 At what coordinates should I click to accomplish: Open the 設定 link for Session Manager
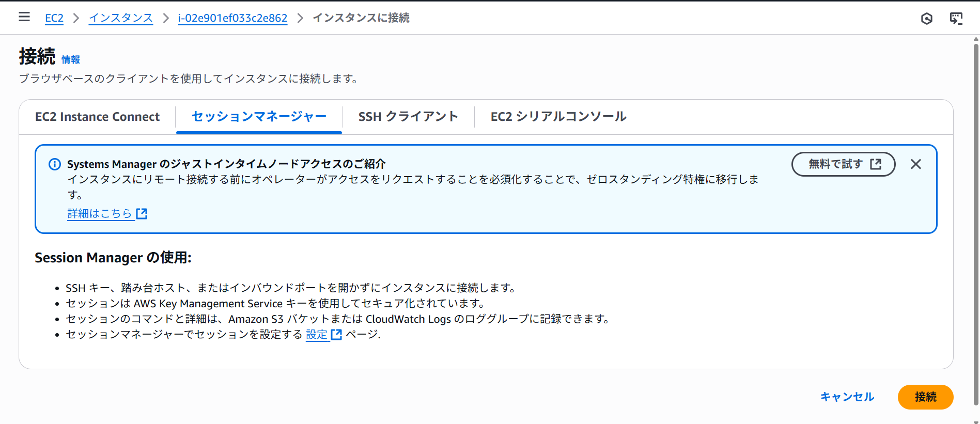pos(324,335)
